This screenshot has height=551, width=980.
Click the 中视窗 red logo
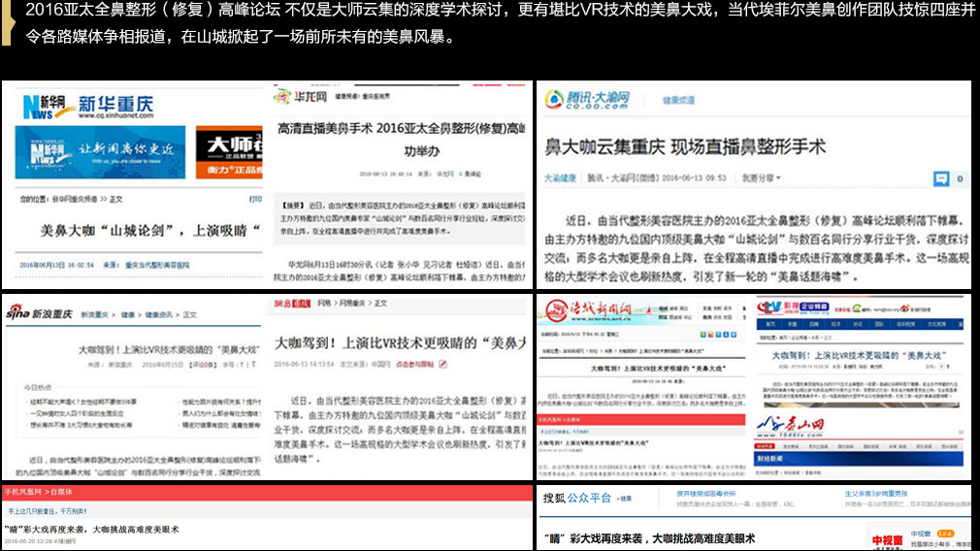[888, 539]
